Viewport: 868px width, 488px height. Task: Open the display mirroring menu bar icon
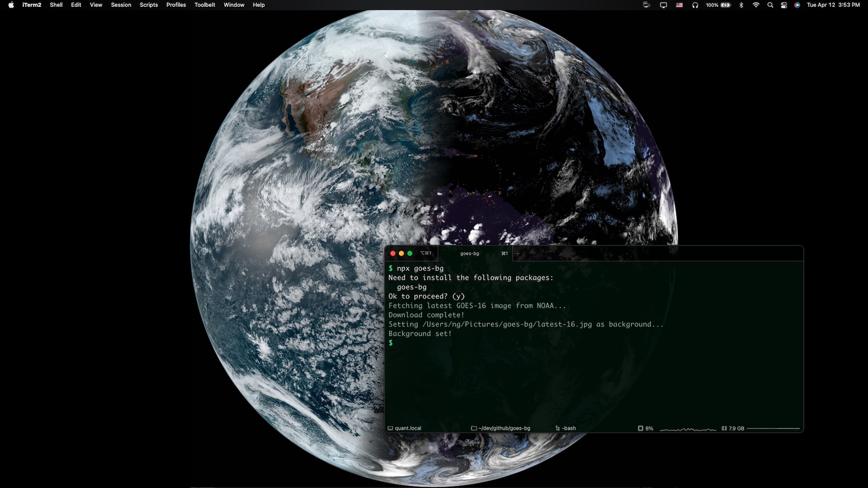click(663, 5)
